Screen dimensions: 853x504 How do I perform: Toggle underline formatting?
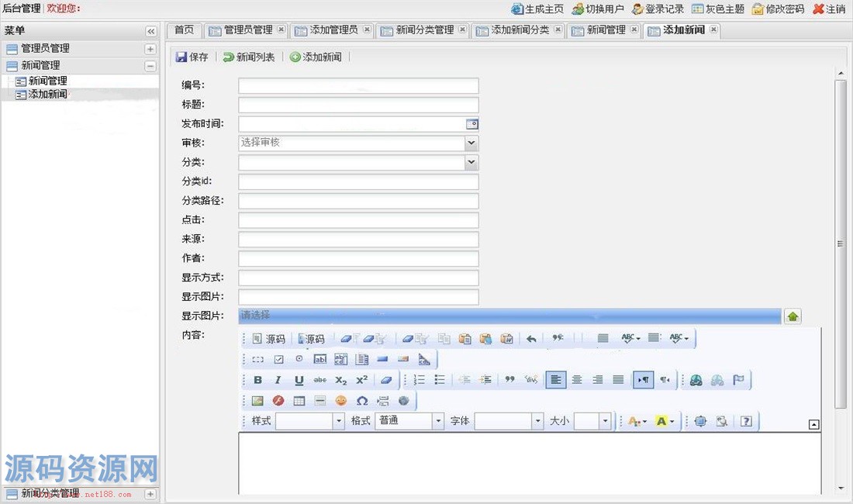(299, 380)
